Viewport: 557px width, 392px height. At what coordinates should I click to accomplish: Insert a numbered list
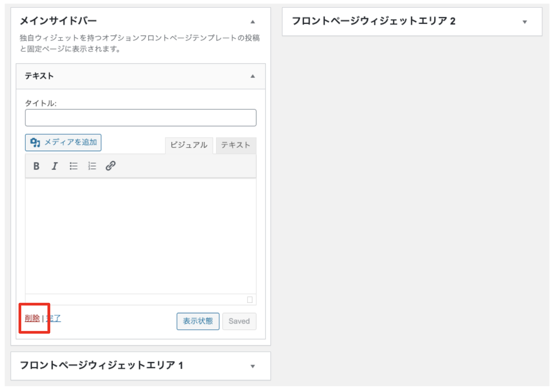tap(92, 166)
